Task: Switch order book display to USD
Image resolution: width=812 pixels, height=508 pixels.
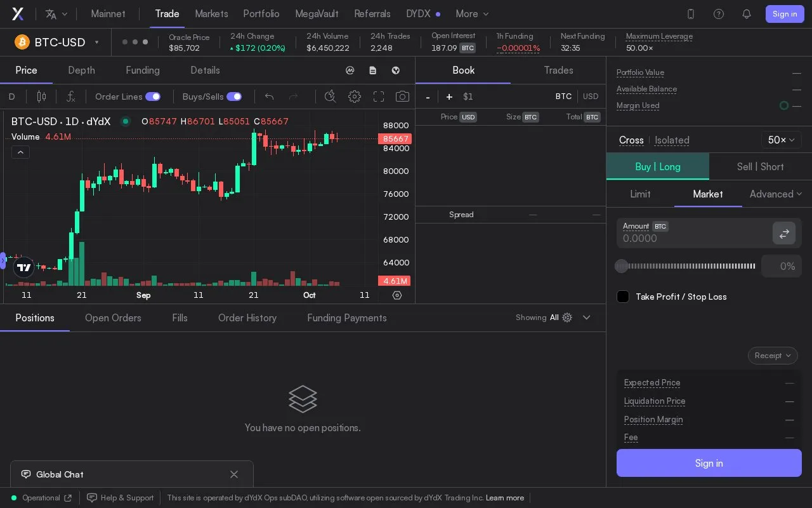Action: 591,97
